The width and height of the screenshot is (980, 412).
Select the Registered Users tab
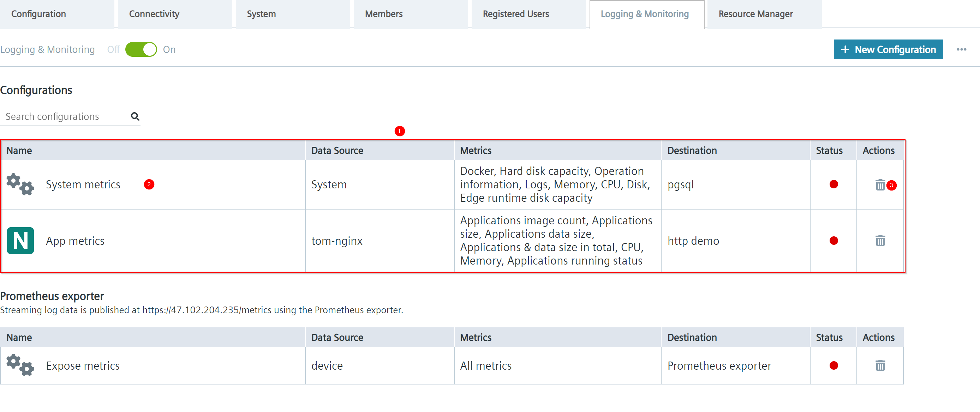coord(516,14)
